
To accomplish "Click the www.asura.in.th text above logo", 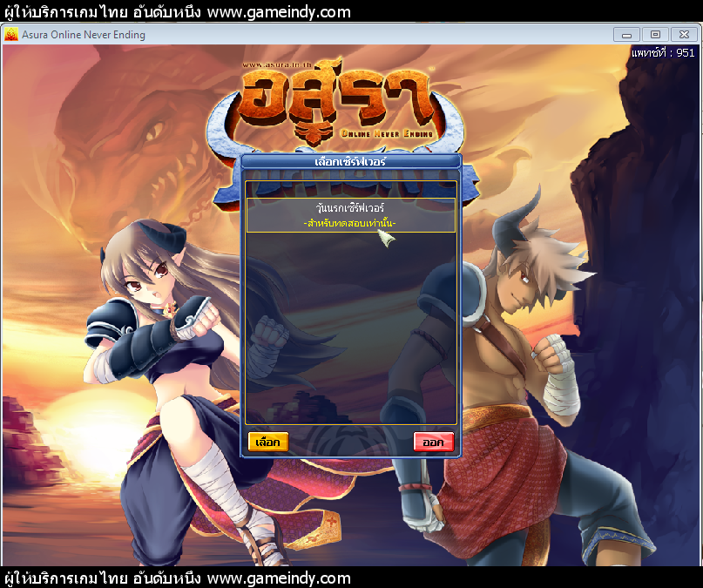I will (277, 64).
